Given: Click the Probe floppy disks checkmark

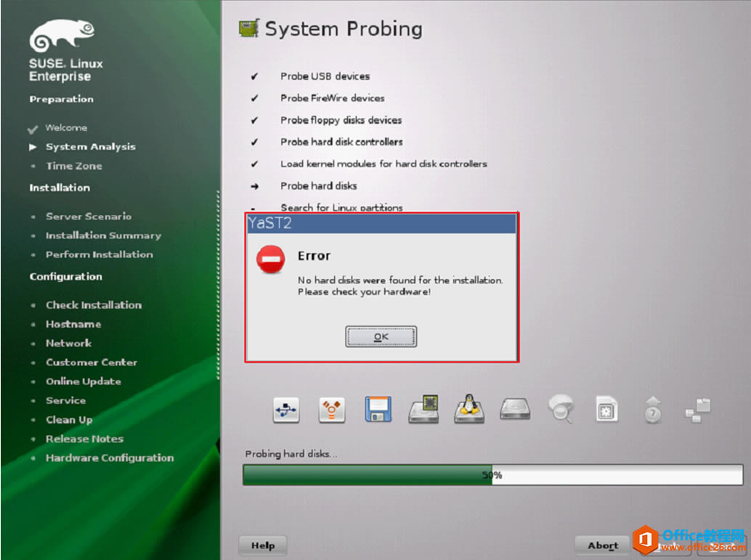Looking at the screenshot, I should [254, 121].
